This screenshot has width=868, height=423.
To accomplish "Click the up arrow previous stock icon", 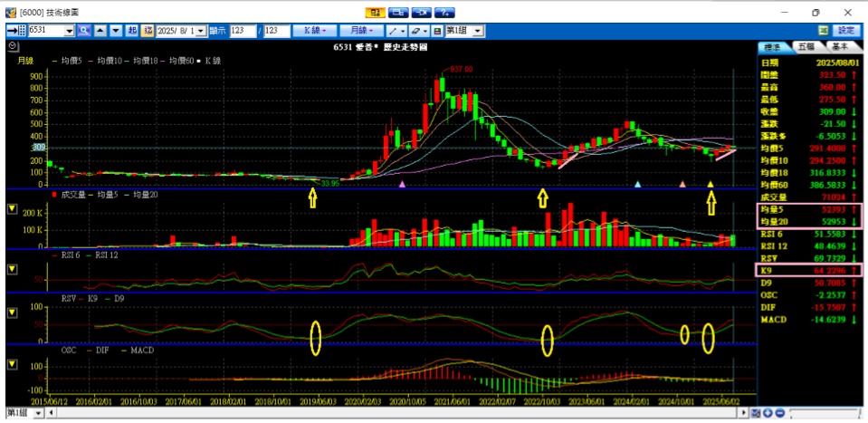I will (x=100, y=30).
